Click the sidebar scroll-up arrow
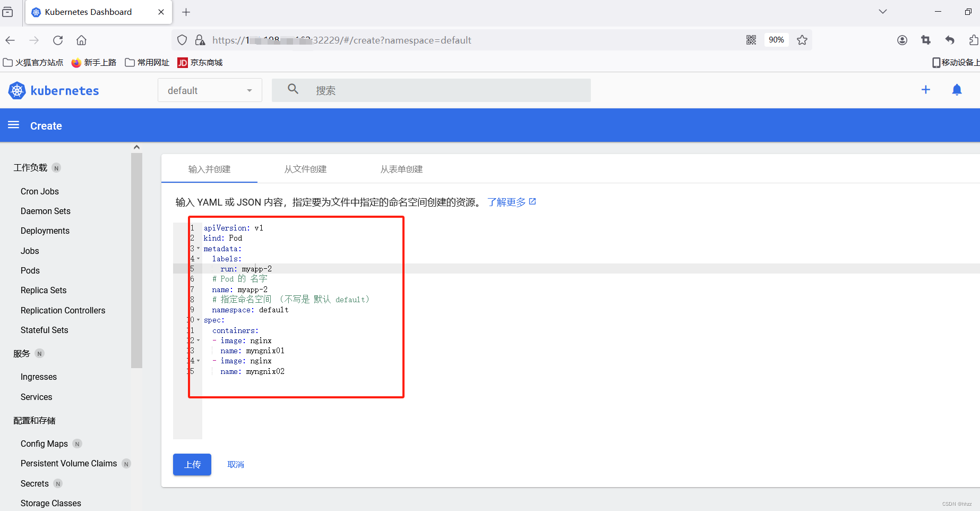Image resolution: width=980 pixels, height=511 pixels. pyautogui.click(x=136, y=147)
